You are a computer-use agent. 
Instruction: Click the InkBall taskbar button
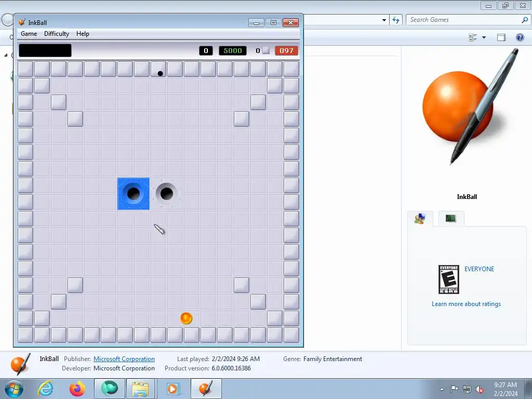(x=206, y=389)
